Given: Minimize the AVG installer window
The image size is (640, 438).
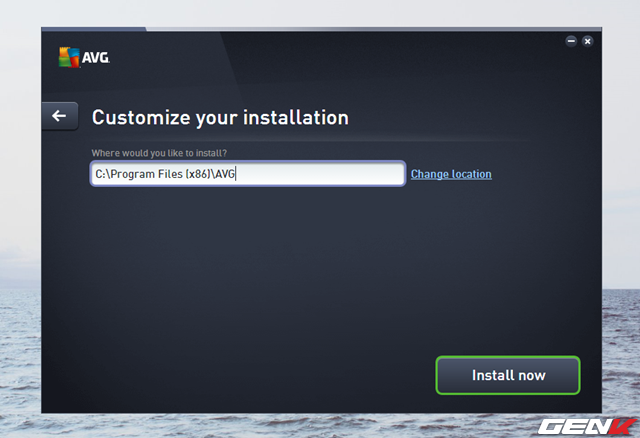Looking at the screenshot, I should click(x=571, y=41).
